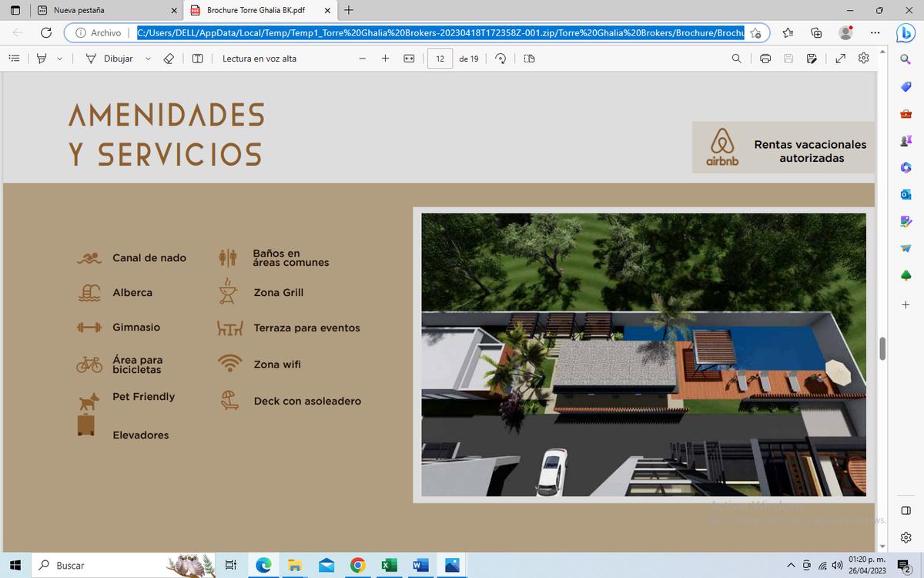Screen dimensions: 924x578
Task: Open sidebar search icon
Action: click(906, 59)
